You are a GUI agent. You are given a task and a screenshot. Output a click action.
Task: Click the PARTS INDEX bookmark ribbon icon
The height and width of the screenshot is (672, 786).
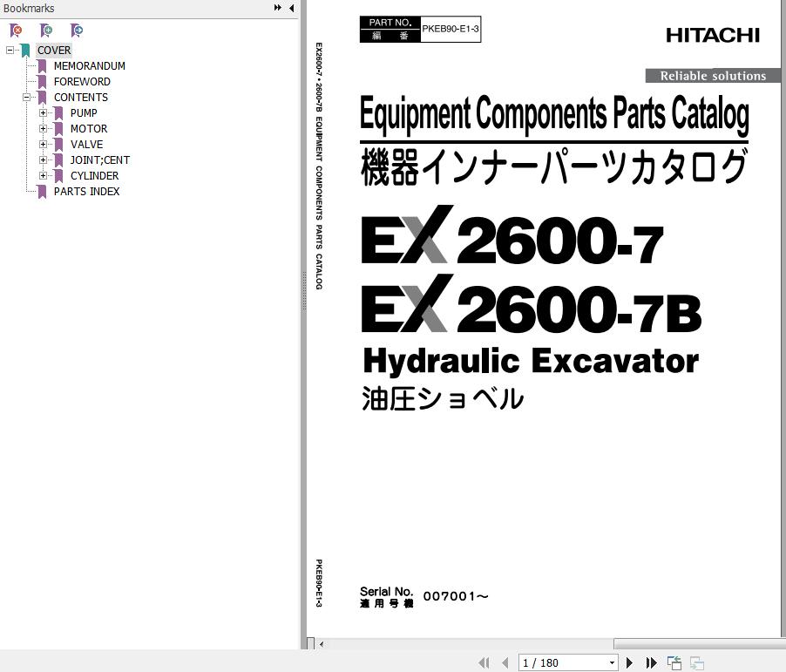pos(42,192)
